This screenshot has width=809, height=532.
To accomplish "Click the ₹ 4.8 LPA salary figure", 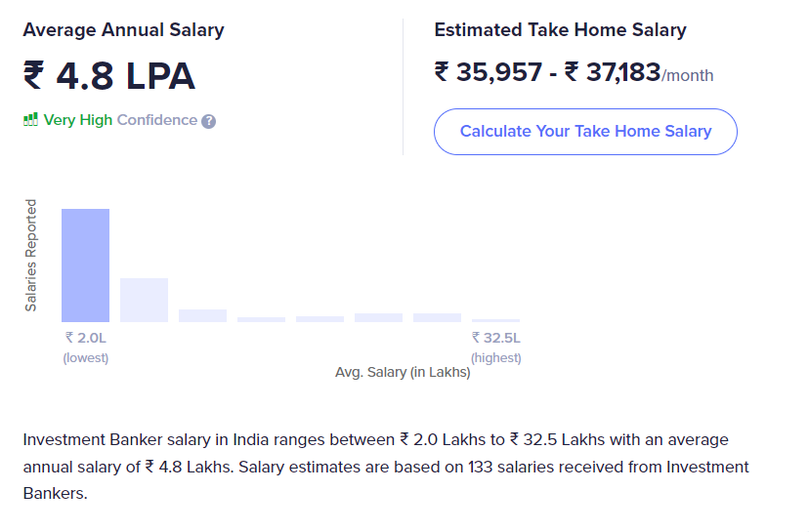I will pos(109,77).
